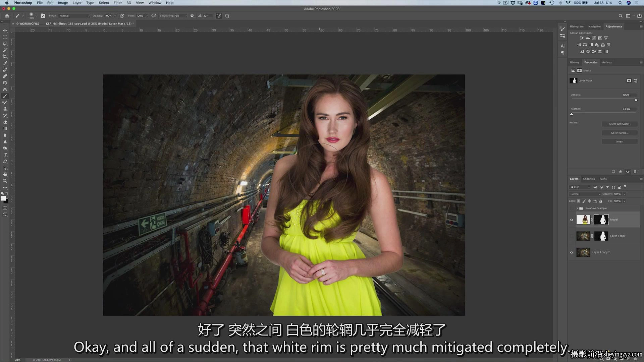Show the Layer 1 copy layer

point(572,236)
